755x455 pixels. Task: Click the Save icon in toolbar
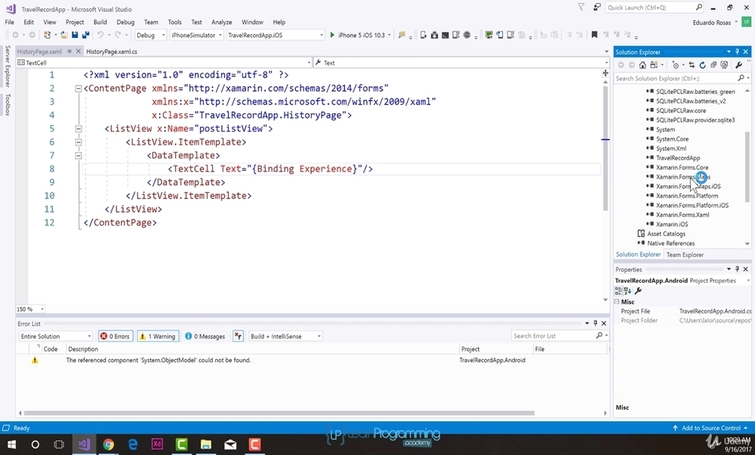pyautogui.click(x=75, y=35)
